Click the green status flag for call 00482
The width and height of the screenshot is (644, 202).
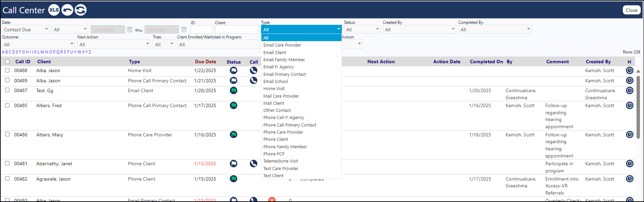click(234, 179)
